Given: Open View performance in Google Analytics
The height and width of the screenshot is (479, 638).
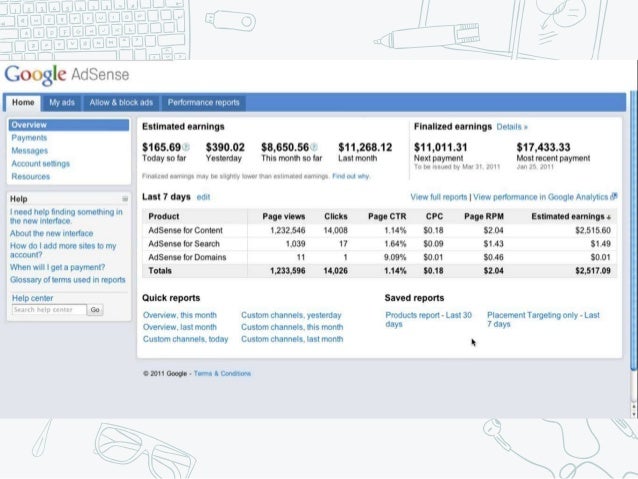Looking at the screenshot, I should tap(540, 197).
